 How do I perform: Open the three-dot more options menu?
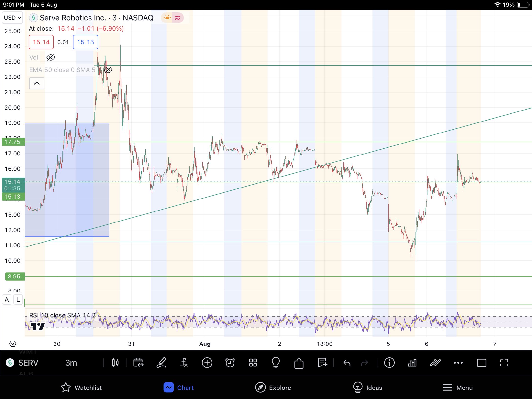pos(458,363)
